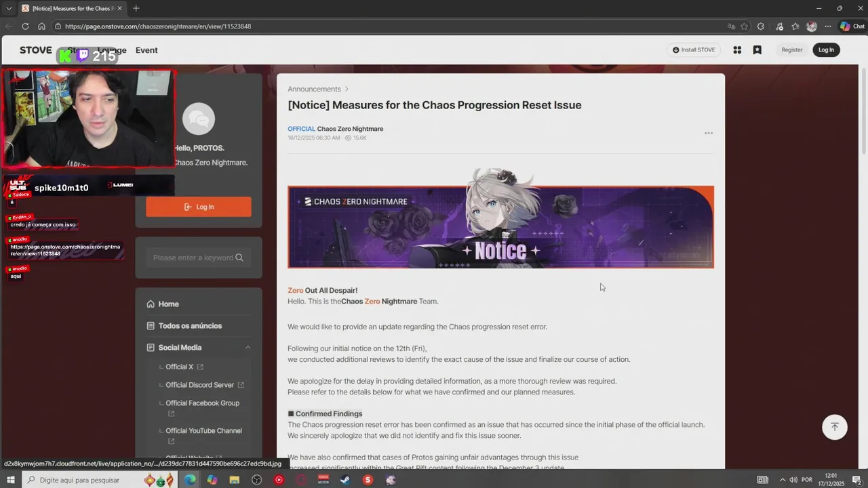Open the STOVE apps grid icon
This screenshot has height=488, width=868.
coord(737,49)
